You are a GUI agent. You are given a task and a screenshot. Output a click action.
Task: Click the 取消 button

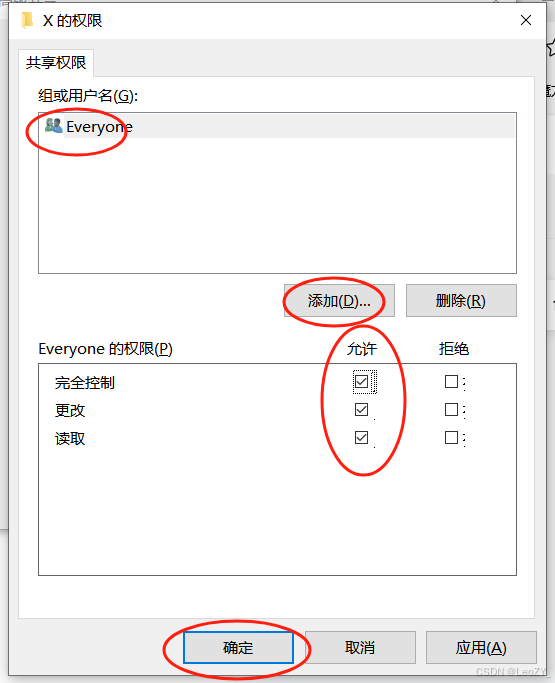360,647
